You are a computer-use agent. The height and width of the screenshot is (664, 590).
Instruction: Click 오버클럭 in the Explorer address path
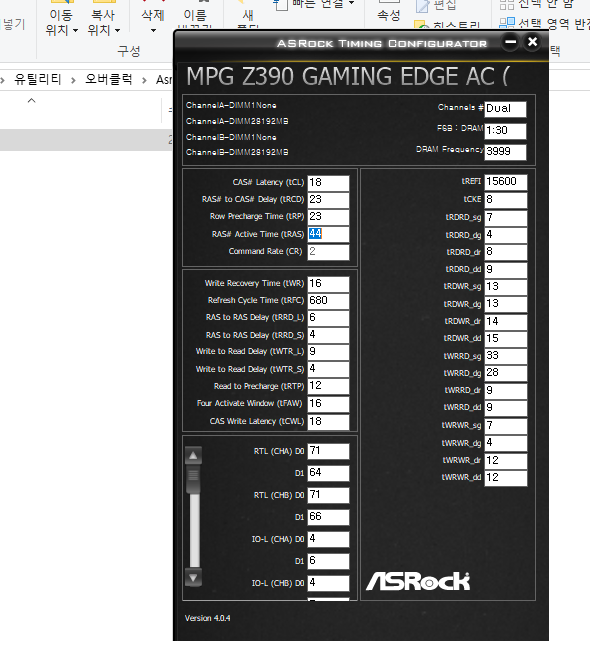(109, 79)
